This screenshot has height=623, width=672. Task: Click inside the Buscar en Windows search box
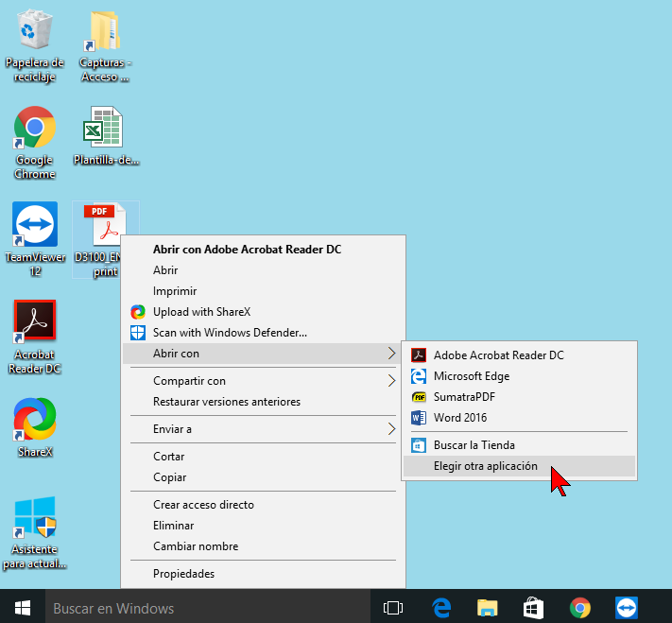[207, 608]
